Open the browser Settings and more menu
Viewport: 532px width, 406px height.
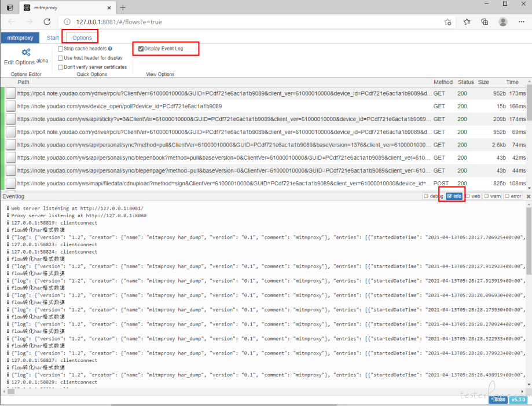pos(522,22)
